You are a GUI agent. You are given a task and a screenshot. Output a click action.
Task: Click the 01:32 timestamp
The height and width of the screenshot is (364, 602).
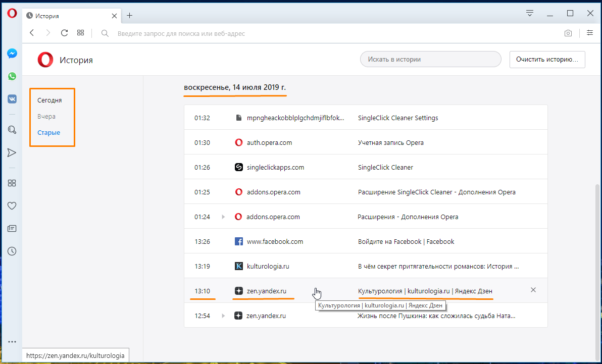tap(202, 118)
